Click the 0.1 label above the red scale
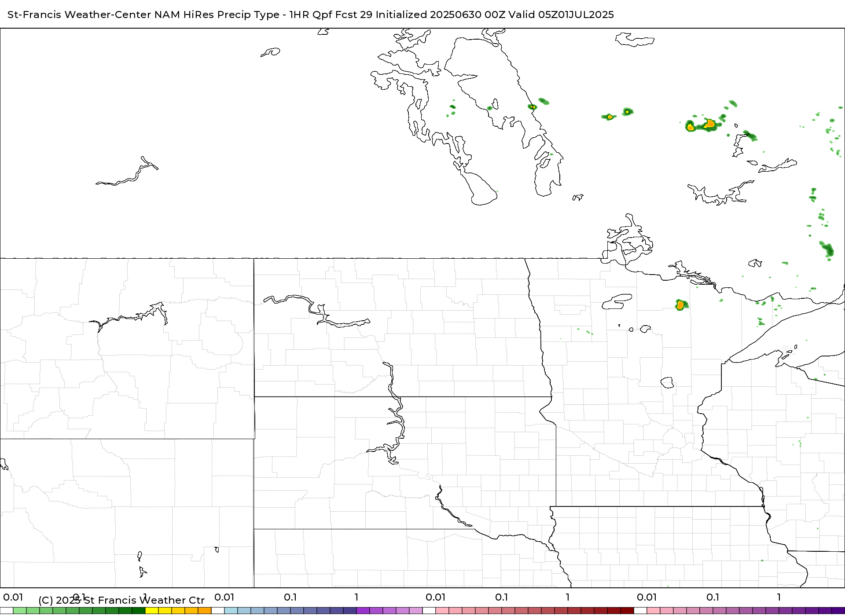 click(x=502, y=597)
